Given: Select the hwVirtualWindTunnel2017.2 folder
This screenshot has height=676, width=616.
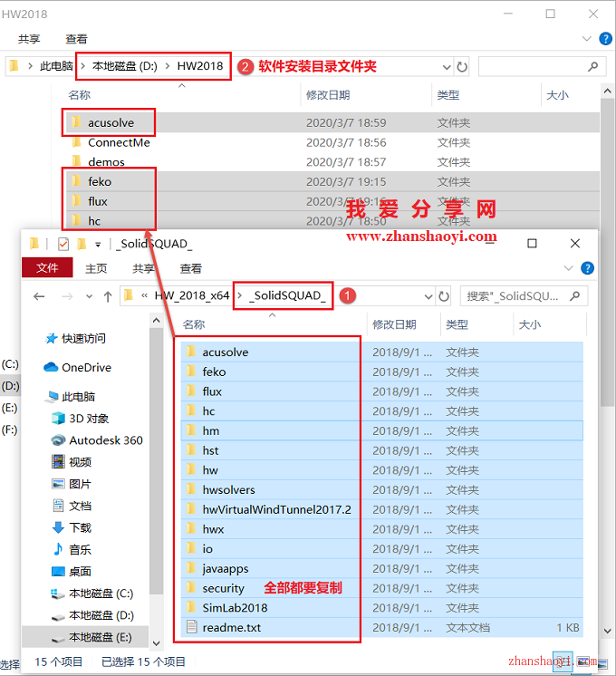Looking at the screenshot, I should coord(382,509).
